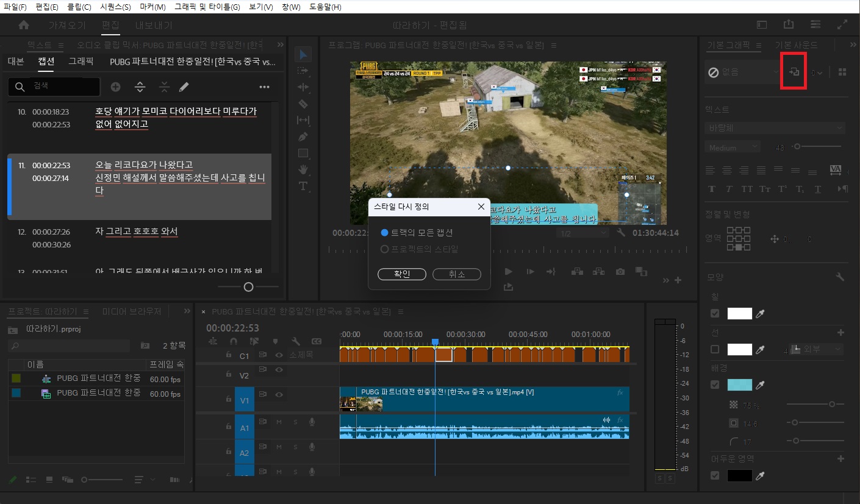Select the Slip tool

303,120
